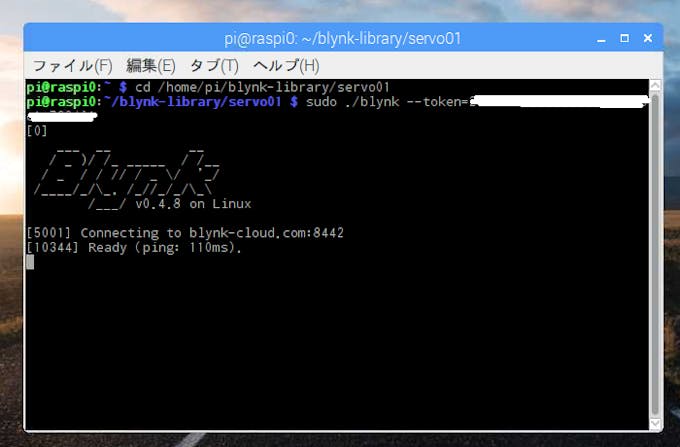680x447 pixels.
Task: Click the terminal cursor block
Action: pyautogui.click(x=30, y=262)
